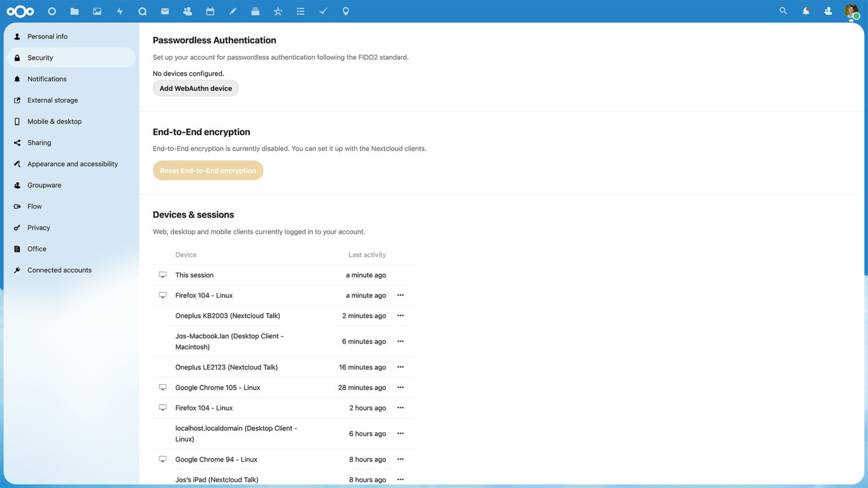Viewport: 868px width, 488px height.
Task: Open unified search
Action: (x=783, y=11)
